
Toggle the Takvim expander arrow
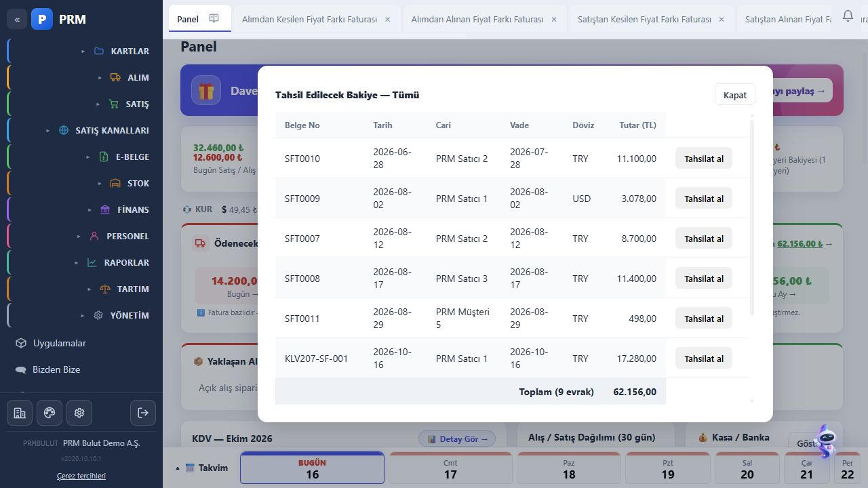click(x=178, y=468)
